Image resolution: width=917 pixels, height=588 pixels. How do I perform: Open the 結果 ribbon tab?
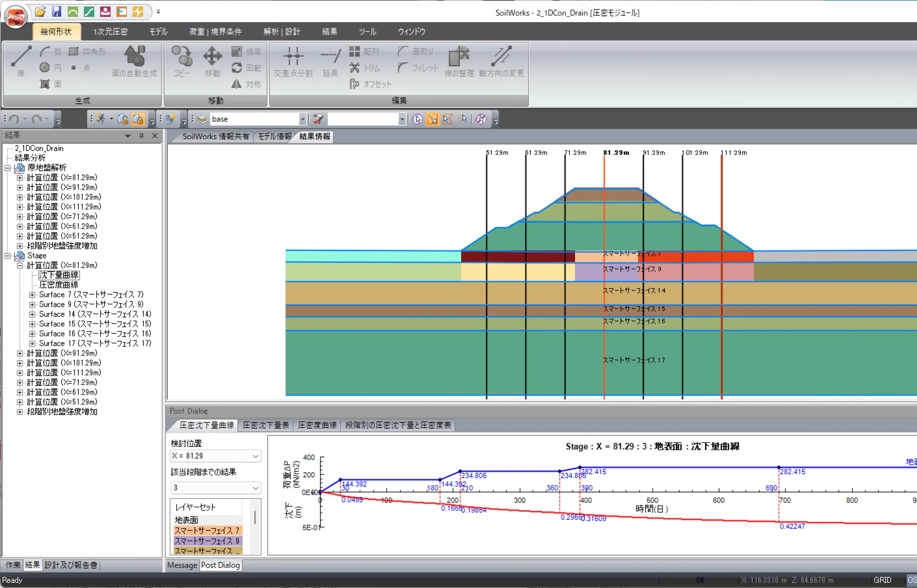[x=330, y=32]
